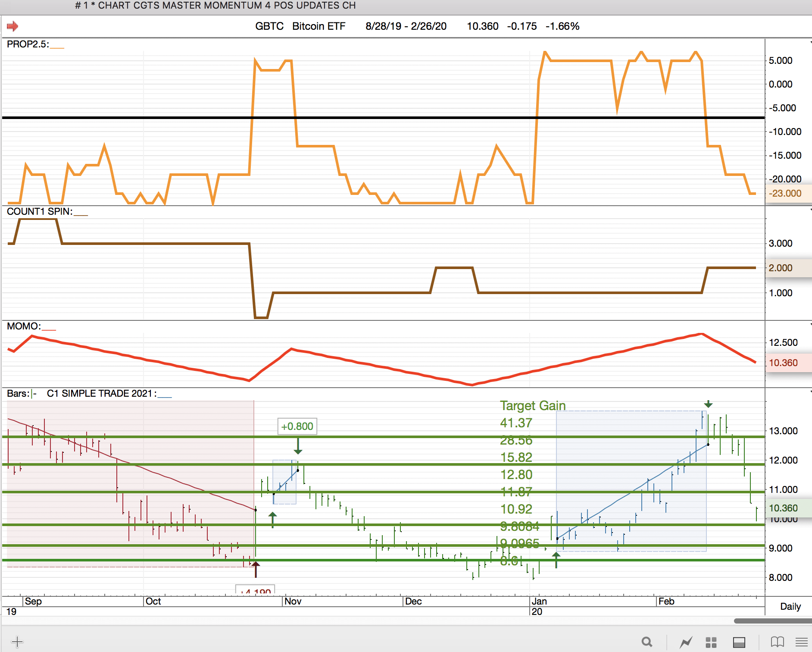
Task: Click the COUNT1 SPIN indicator label
Action: point(40,211)
